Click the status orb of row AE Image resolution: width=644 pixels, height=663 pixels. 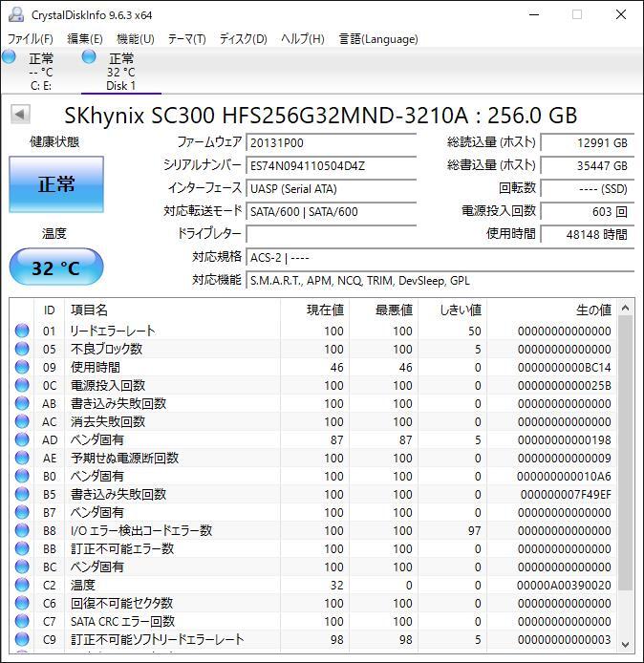tap(22, 458)
